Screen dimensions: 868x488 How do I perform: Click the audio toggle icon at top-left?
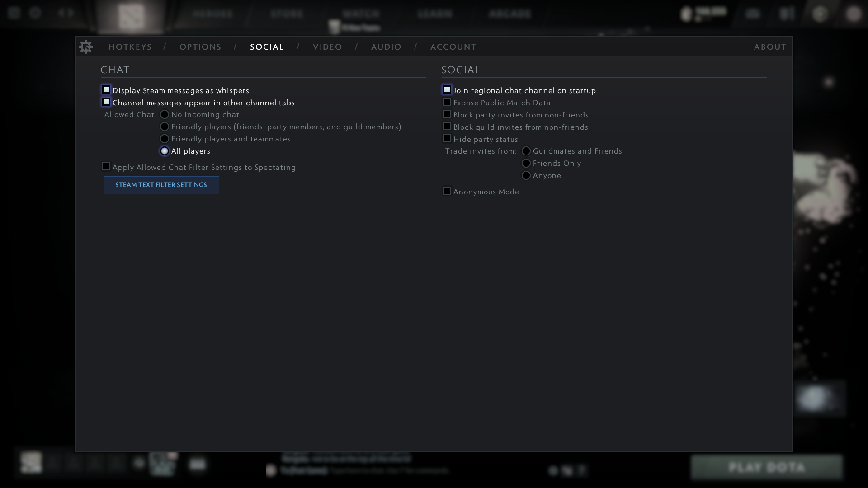pyautogui.click(x=65, y=13)
